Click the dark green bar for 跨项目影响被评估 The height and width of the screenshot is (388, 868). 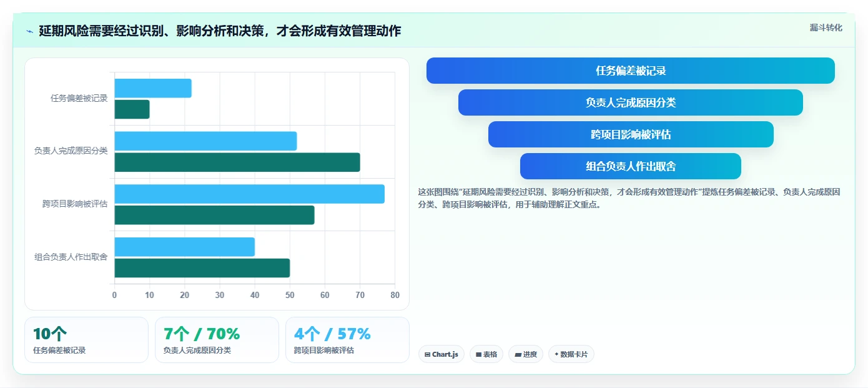click(214, 215)
